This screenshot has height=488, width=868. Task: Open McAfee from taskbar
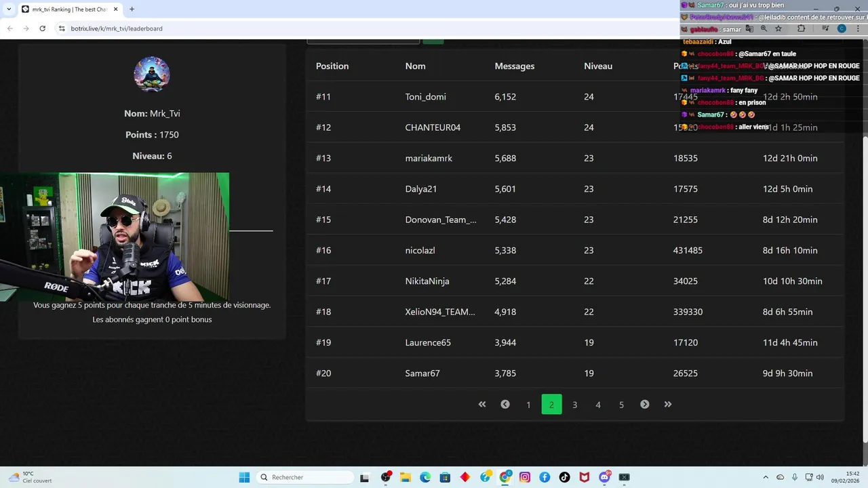[585, 477]
